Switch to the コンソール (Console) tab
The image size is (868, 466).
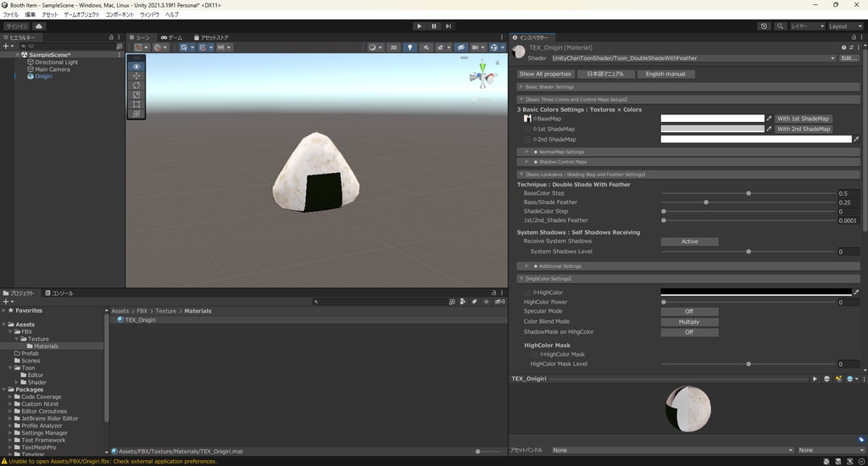tap(59, 293)
